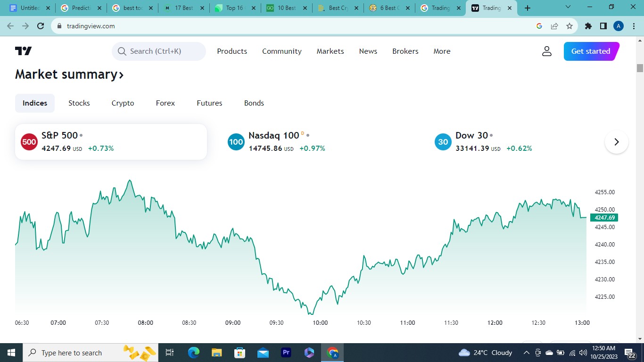The image size is (644, 362).
Task: Click the Get started button
Action: tap(591, 51)
